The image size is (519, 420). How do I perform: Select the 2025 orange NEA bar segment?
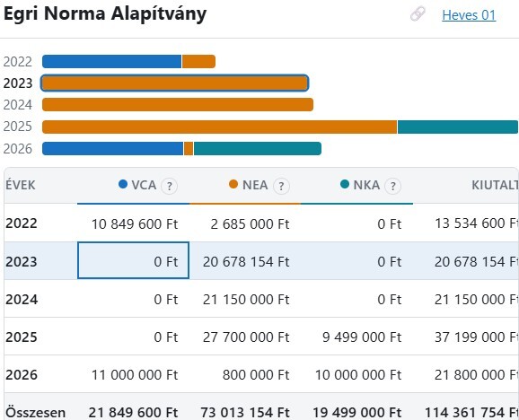pos(219,127)
